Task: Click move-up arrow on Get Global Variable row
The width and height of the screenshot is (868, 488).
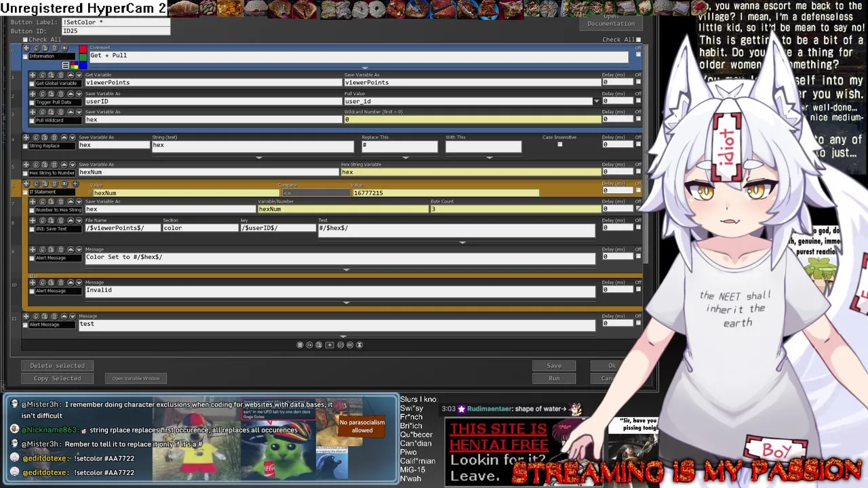Action: point(71,75)
